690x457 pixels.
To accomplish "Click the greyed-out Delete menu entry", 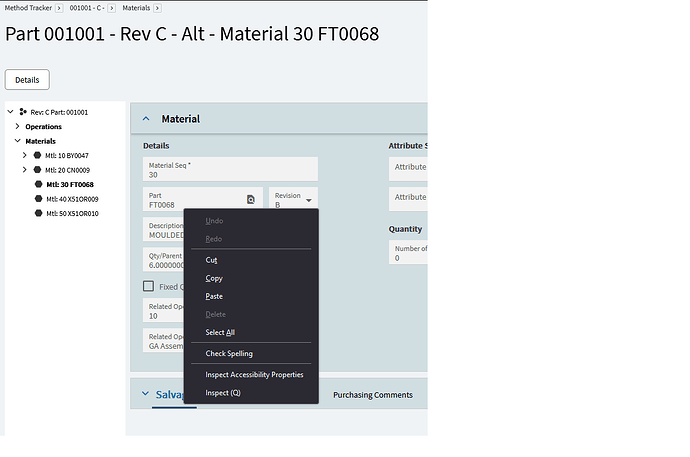I will click(x=251, y=314).
